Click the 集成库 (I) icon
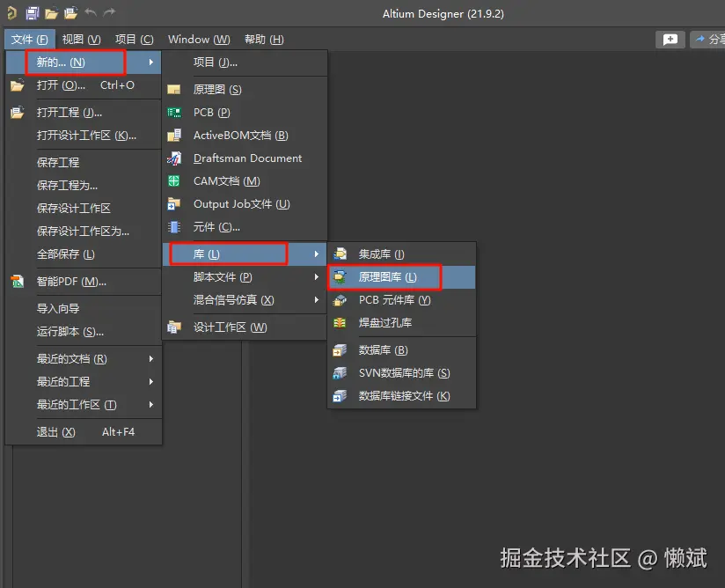 point(340,254)
